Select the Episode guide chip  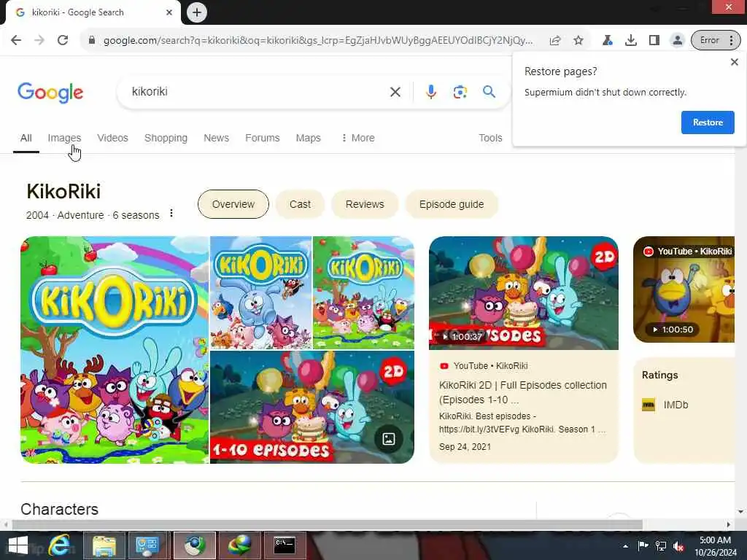[x=452, y=204]
